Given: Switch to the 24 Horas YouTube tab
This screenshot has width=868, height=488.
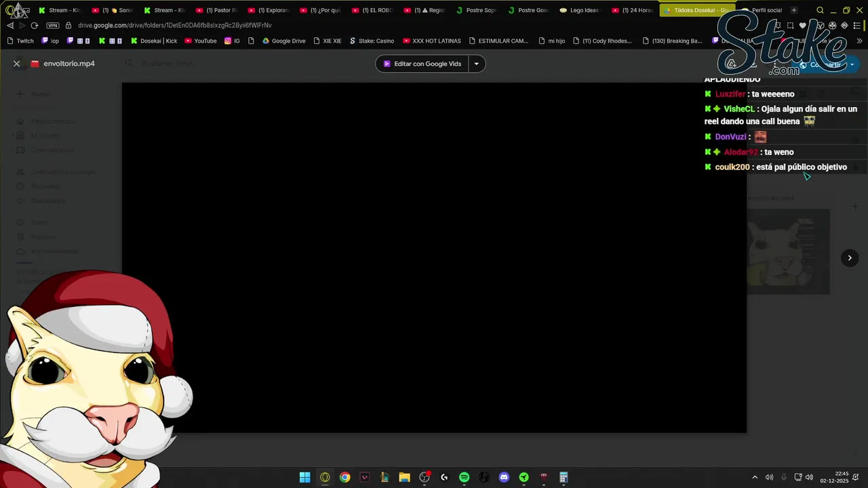Looking at the screenshot, I should tap(631, 10).
